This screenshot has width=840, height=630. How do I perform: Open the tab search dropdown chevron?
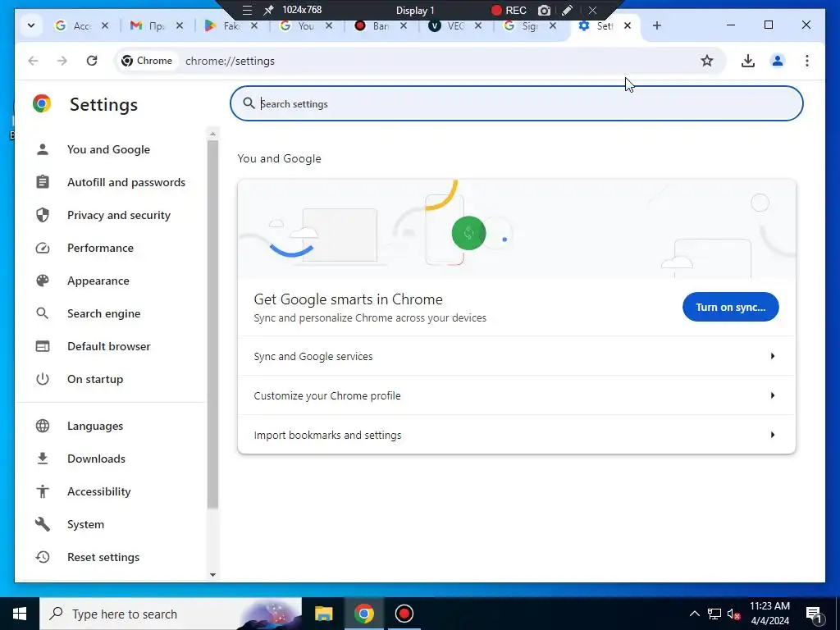coord(31,25)
